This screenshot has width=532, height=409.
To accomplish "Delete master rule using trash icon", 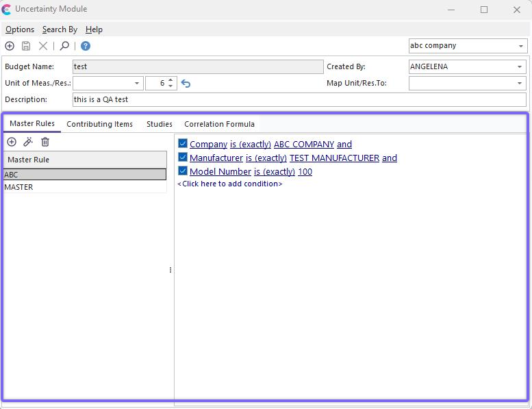I will pos(45,142).
